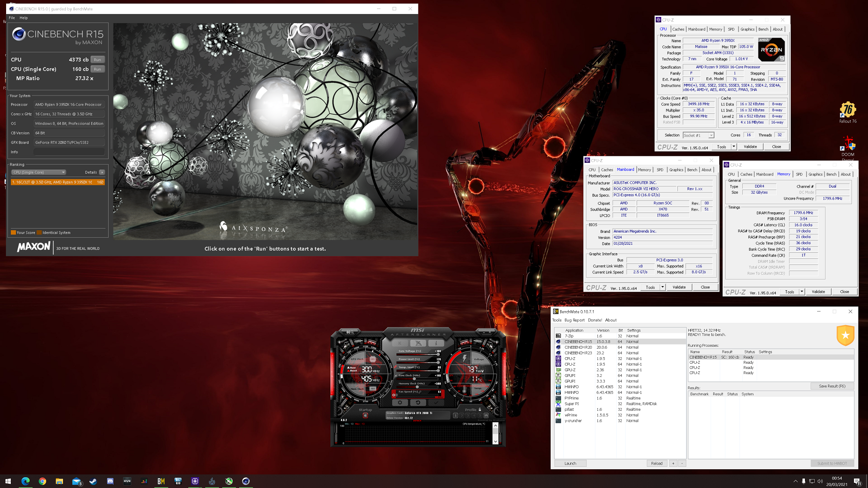The height and width of the screenshot is (488, 868).
Task: Open Discord from taskbar
Action: pyautogui.click(x=110, y=481)
